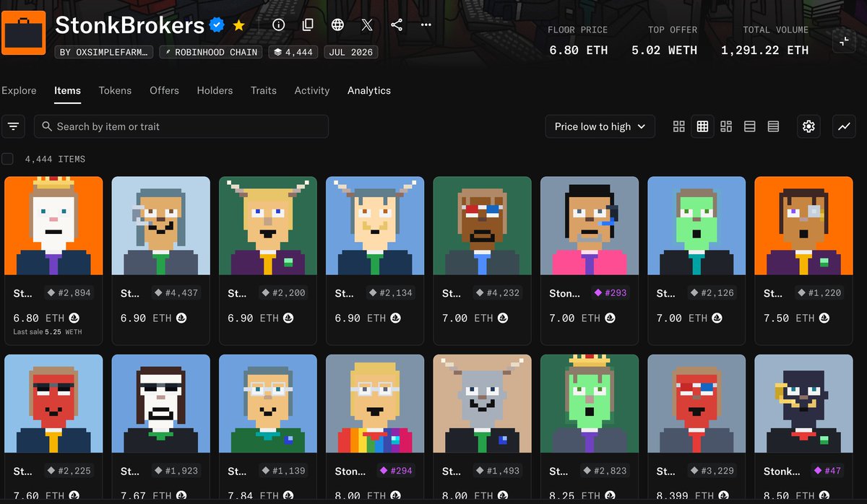Switch to compact grid view

pos(702,126)
